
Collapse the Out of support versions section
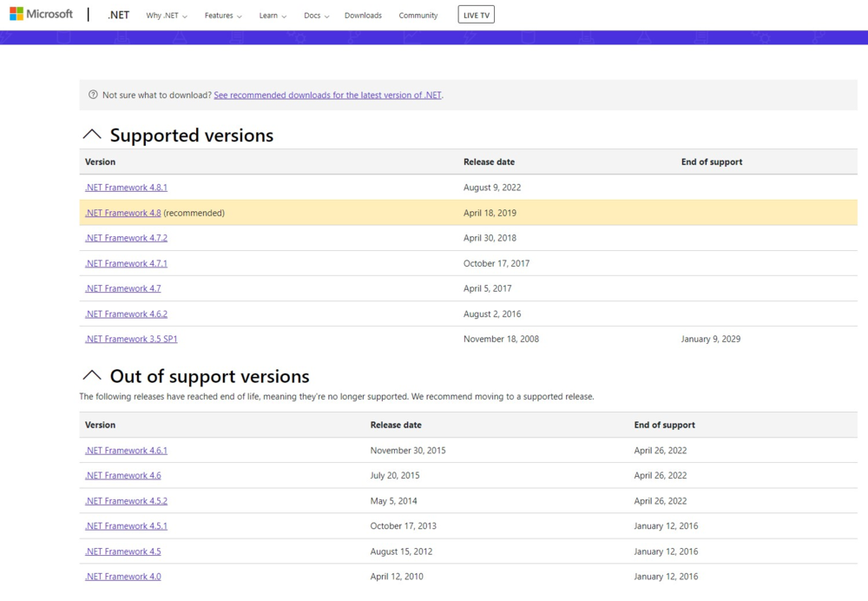pyautogui.click(x=92, y=376)
